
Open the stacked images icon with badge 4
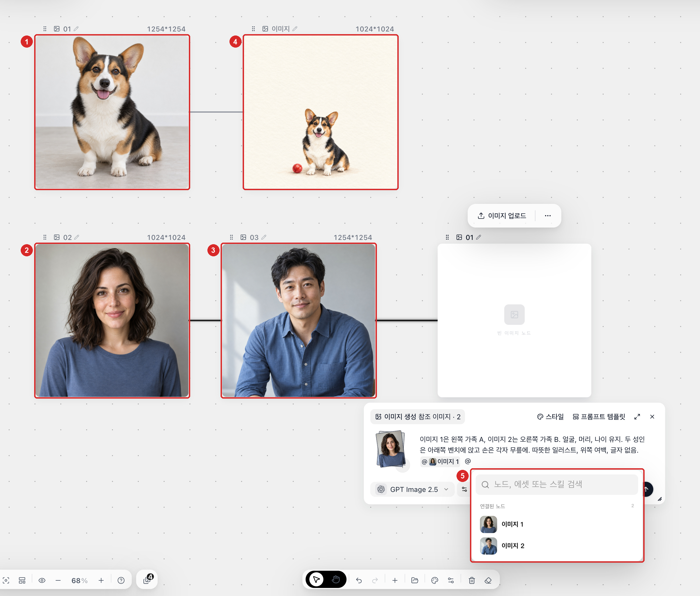(x=147, y=579)
